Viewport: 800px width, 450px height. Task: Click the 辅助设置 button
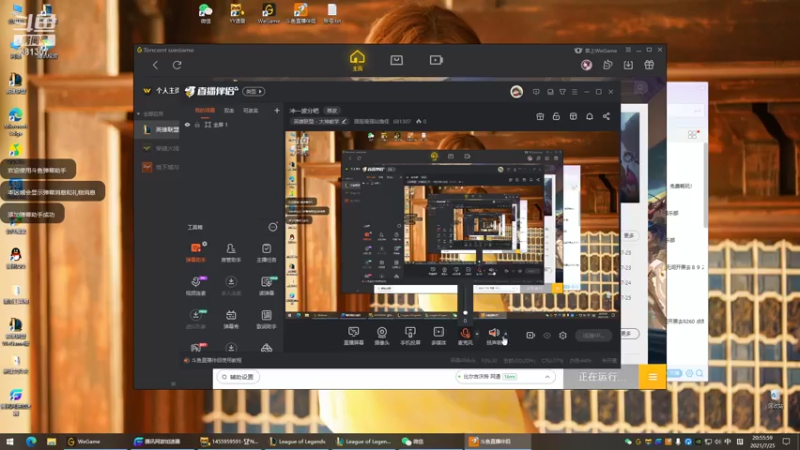(238, 377)
